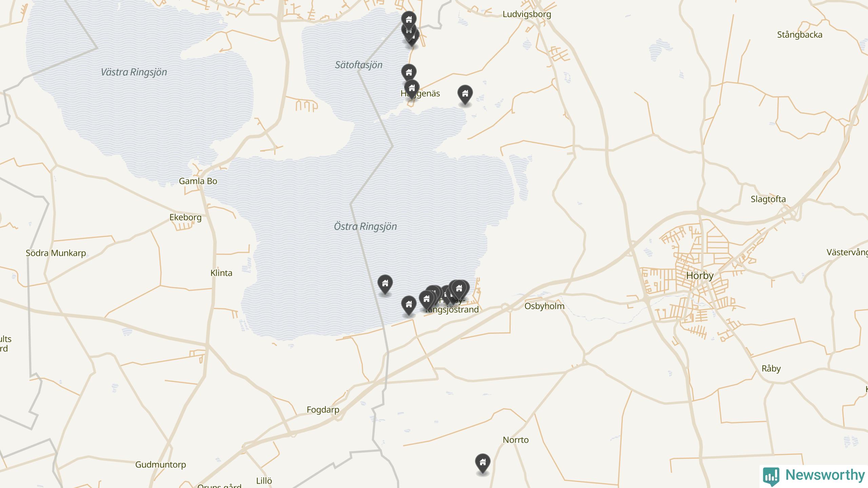
Task: Click the Gamla Bo place label
Action: 198,181
